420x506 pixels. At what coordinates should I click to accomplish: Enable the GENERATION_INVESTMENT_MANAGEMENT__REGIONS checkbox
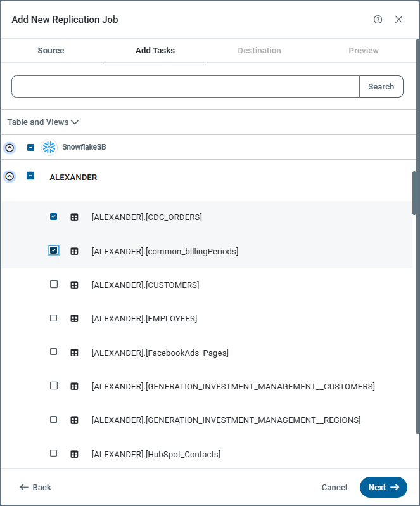54,420
